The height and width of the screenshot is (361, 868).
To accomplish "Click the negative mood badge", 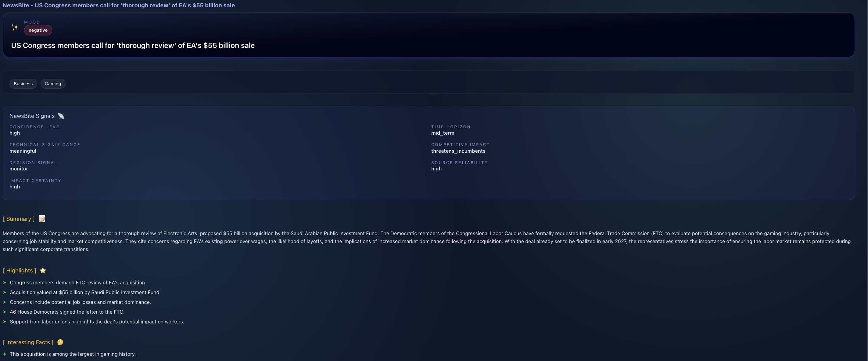I will point(38,30).
